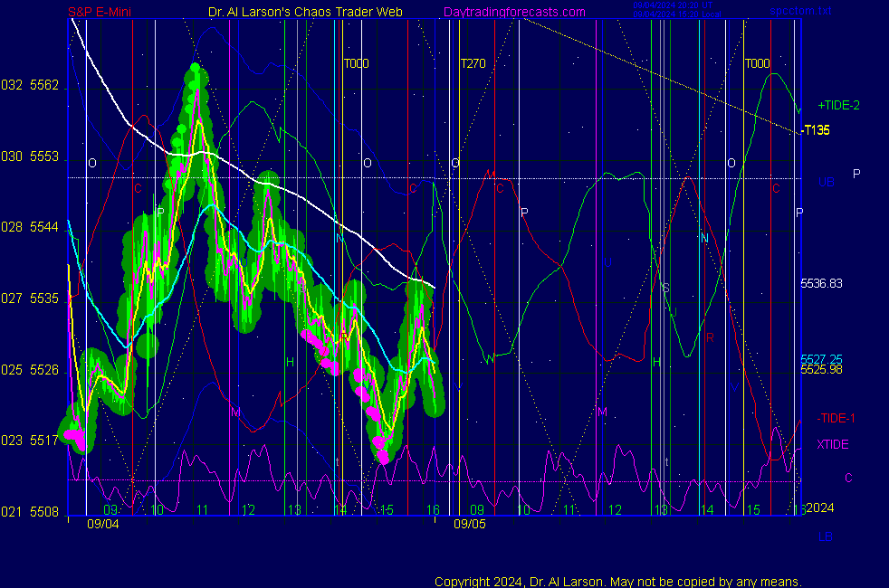Select the 028 5544 price axis label
This screenshot has width=889, height=588.
click(30, 227)
